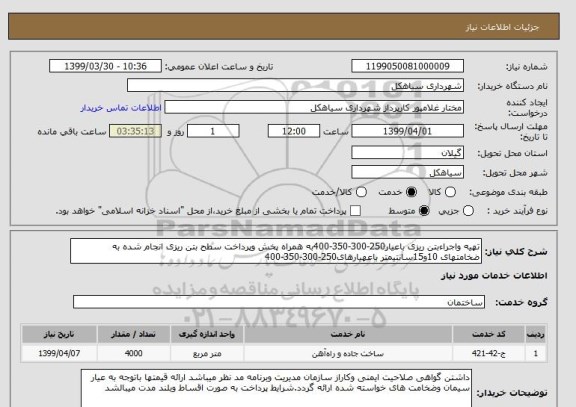Click the تعداد / مقدار column header

(x=133, y=334)
